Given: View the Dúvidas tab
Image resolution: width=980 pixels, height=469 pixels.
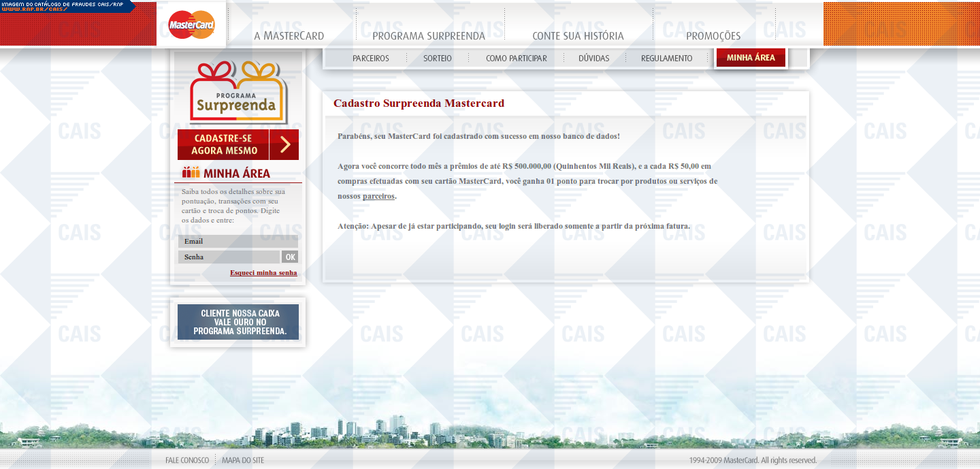Looking at the screenshot, I should pos(593,59).
